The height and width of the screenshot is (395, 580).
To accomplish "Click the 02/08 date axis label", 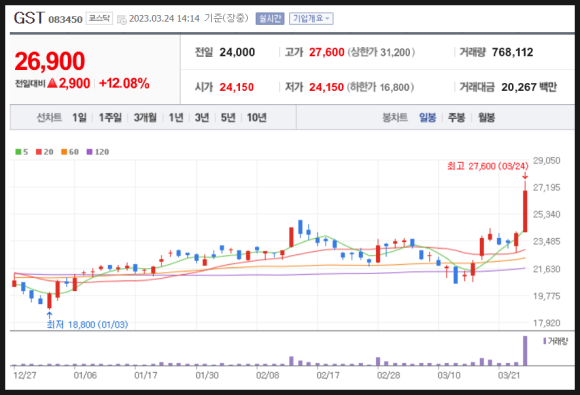I will pos(267,375).
